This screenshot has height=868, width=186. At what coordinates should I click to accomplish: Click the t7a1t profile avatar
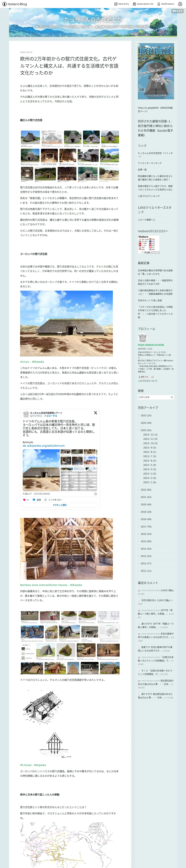click(142, 338)
